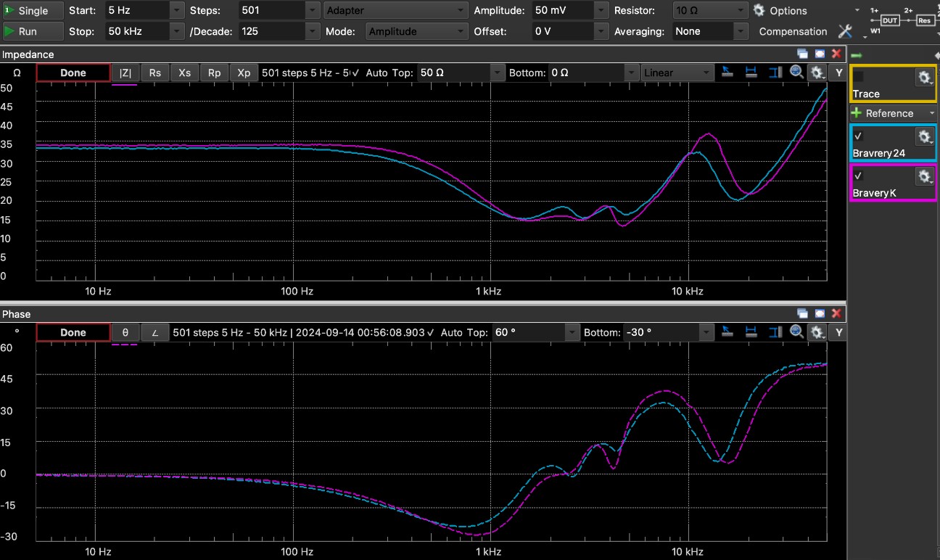Open Bravrery24 reference gear settings
940x560 pixels.
[x=924, y=136]
